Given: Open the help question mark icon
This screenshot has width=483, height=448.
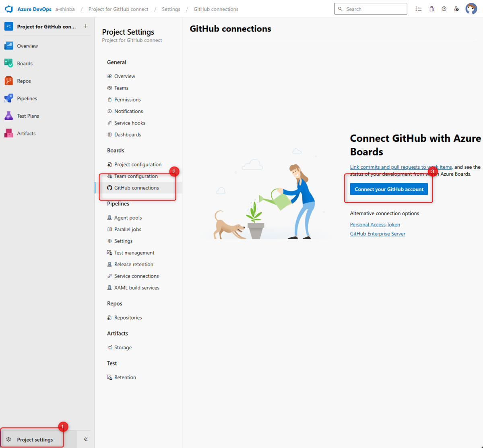Looking at the screenshot, I should pos(444,9).
